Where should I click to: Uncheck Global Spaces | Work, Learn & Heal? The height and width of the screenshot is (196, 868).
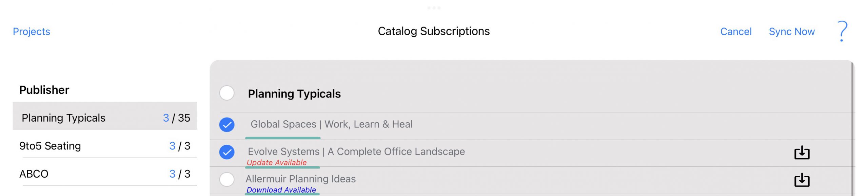227,125
